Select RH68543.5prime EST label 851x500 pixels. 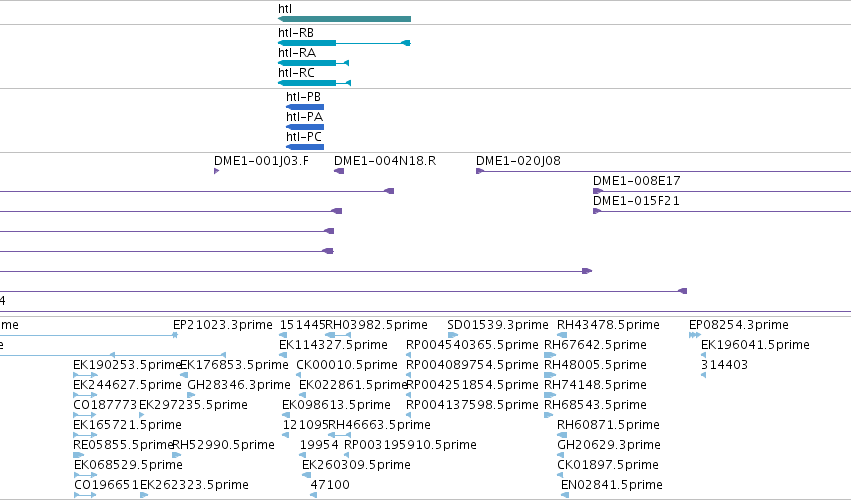pyautogui.click(x=595, y=405)
